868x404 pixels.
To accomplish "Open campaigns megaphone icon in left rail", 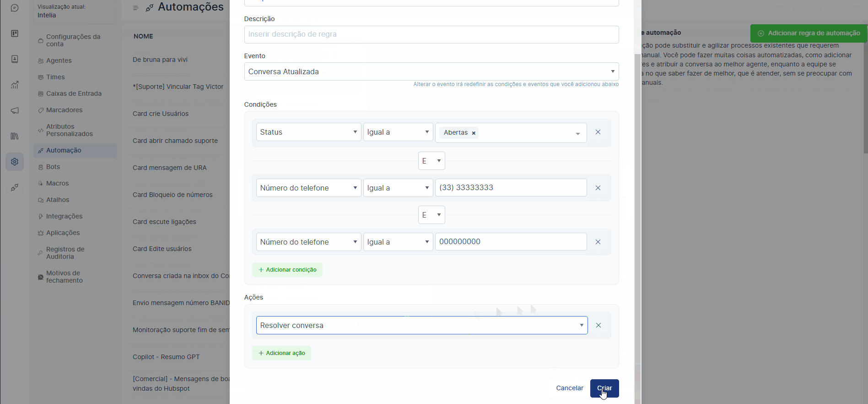I will (15, 110).
